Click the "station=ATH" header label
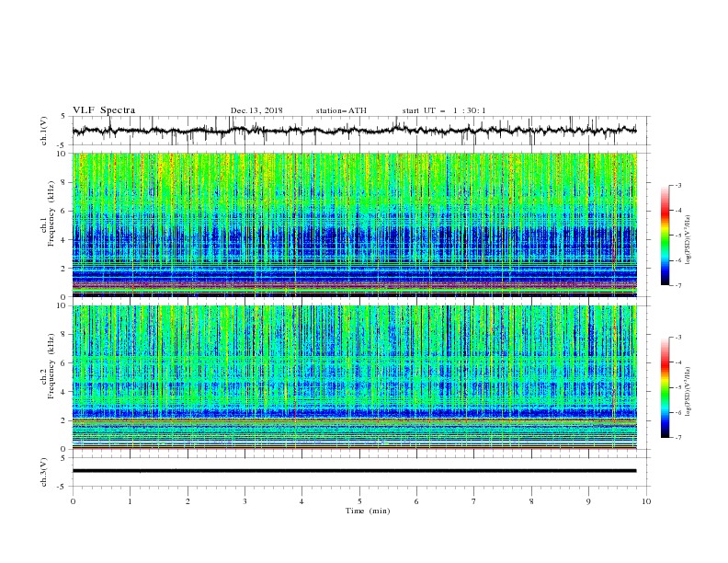This screenshot has width=728, height=563. point(341,110)
